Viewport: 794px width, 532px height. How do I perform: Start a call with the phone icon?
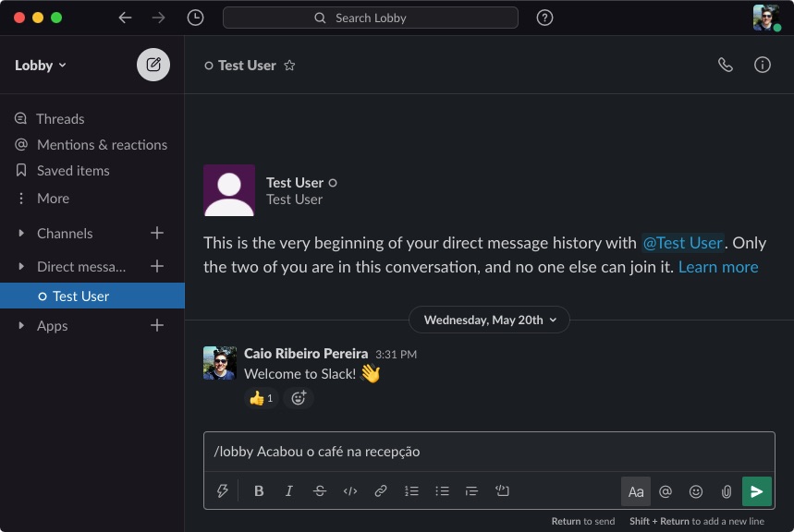pyautogui.click(x=725, y=65)
